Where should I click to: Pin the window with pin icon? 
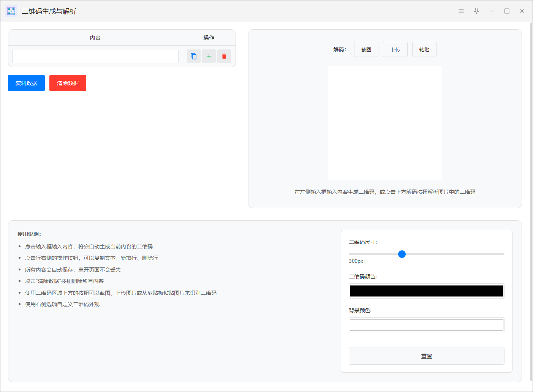tap(476, 11)
